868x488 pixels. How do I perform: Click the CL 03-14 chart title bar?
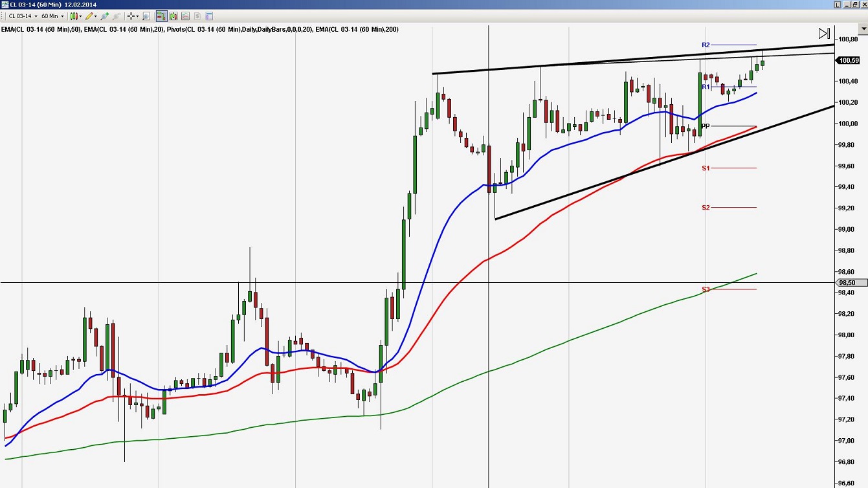point(39,3)
